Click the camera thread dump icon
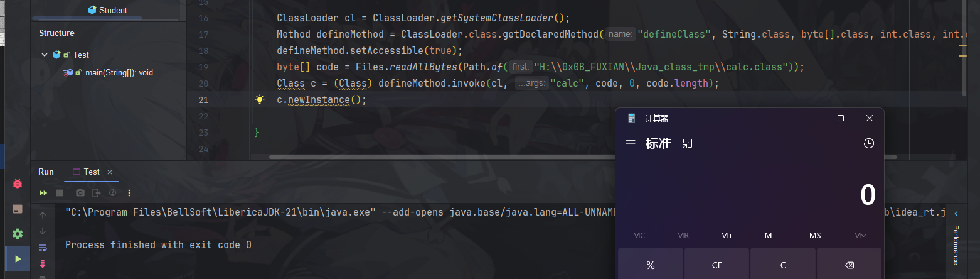Viewport: 980px width, 279px height. [x=80, y=193]
